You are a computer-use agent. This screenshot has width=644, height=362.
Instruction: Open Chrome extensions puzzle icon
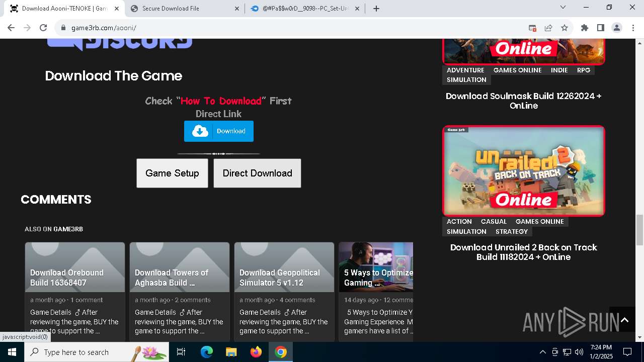click(x=584, y=28)
